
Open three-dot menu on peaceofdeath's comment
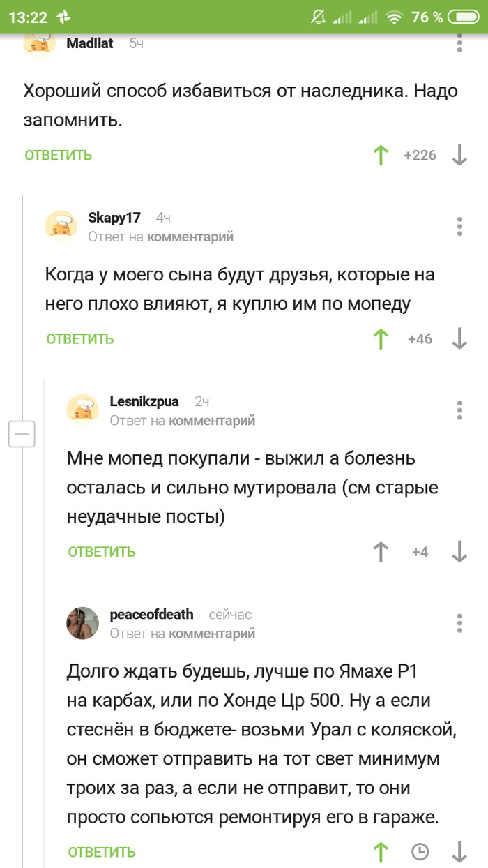(459, 623)
